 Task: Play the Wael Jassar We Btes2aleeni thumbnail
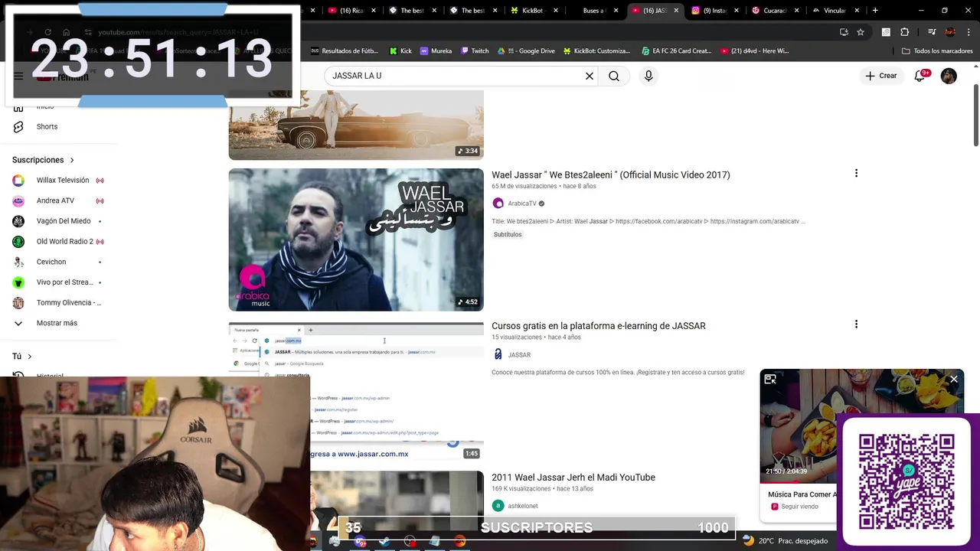click(356, 240)
